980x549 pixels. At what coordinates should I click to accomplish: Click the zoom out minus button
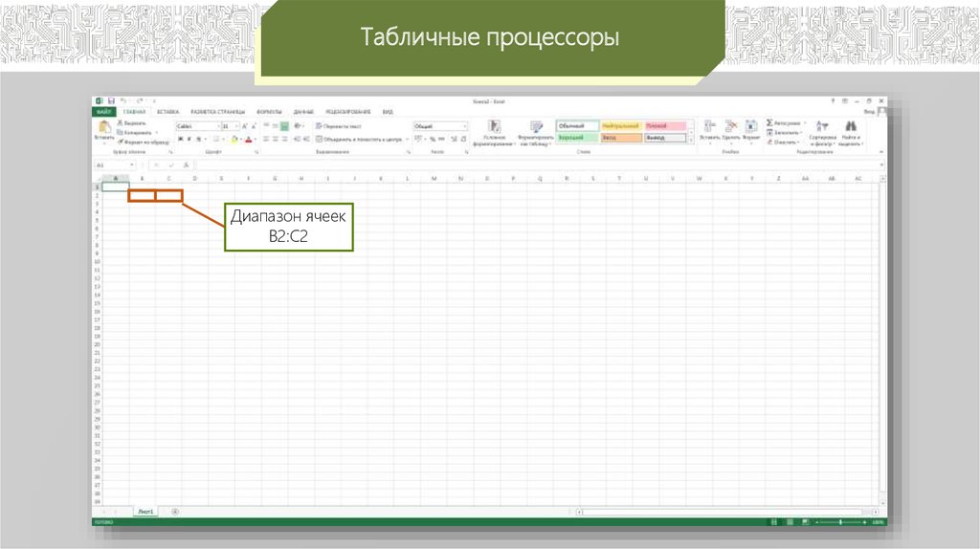pyautogui.click(x=816, y=522)
